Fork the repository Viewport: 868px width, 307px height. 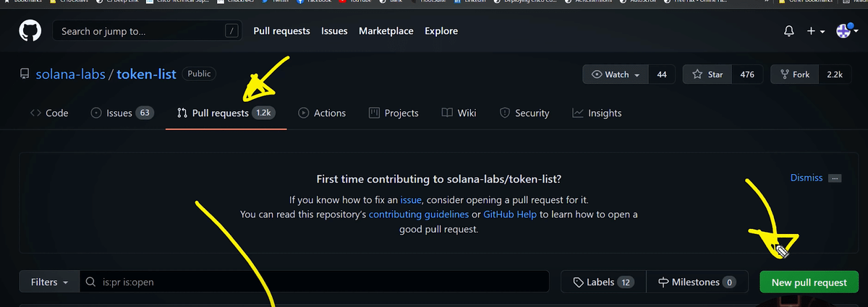795,74
